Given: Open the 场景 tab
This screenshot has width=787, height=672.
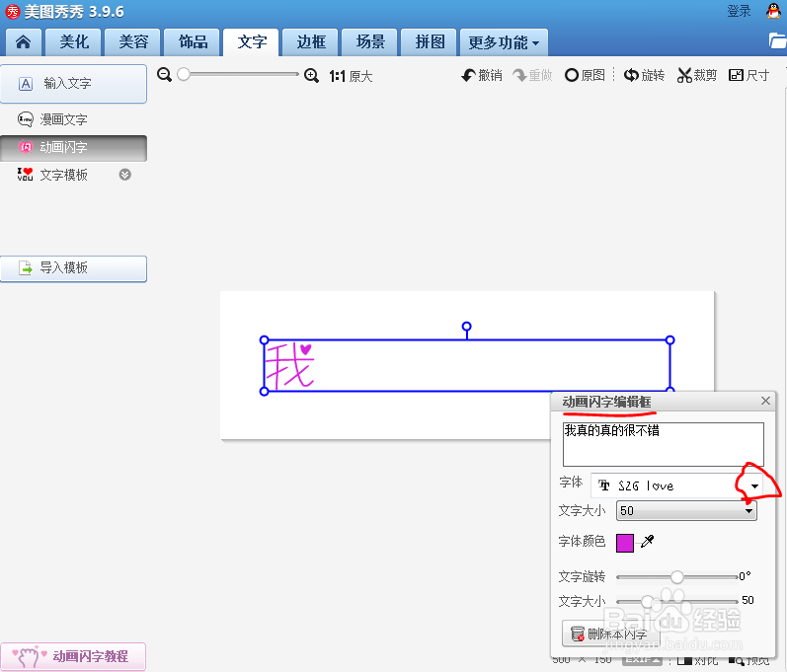Looking at the screenshot, I should click(x=370, y=42).
